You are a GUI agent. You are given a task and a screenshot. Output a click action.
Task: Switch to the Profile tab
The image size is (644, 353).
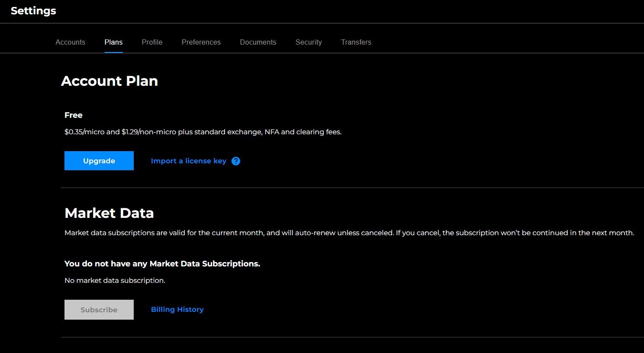tap(152, 42)
